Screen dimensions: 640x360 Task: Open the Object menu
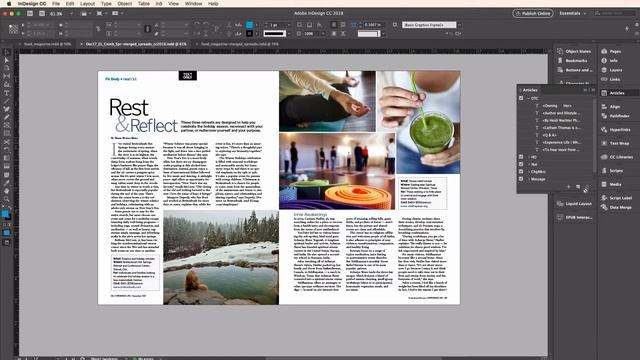124,3
